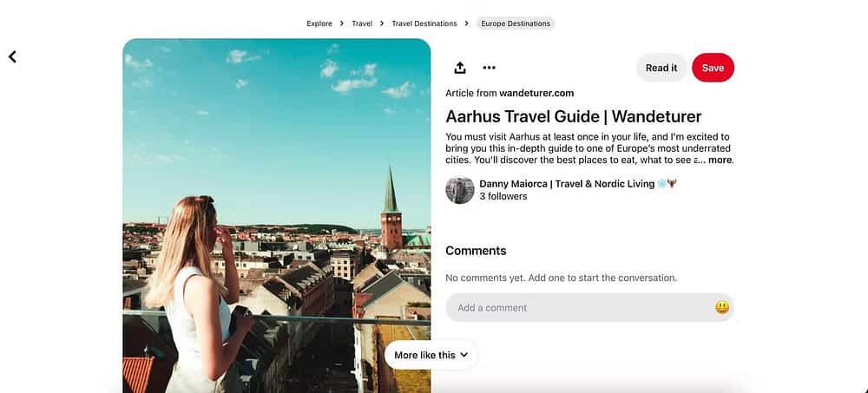Open the three-dot more options menu
Screen dimensions: 868x393
(489, 68)
